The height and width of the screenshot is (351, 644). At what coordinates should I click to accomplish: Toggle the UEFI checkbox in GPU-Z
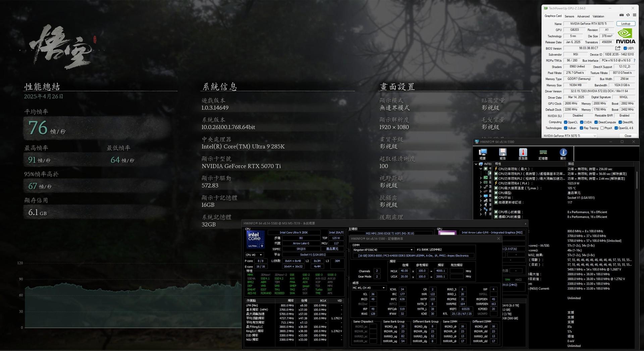coord(625,48)
